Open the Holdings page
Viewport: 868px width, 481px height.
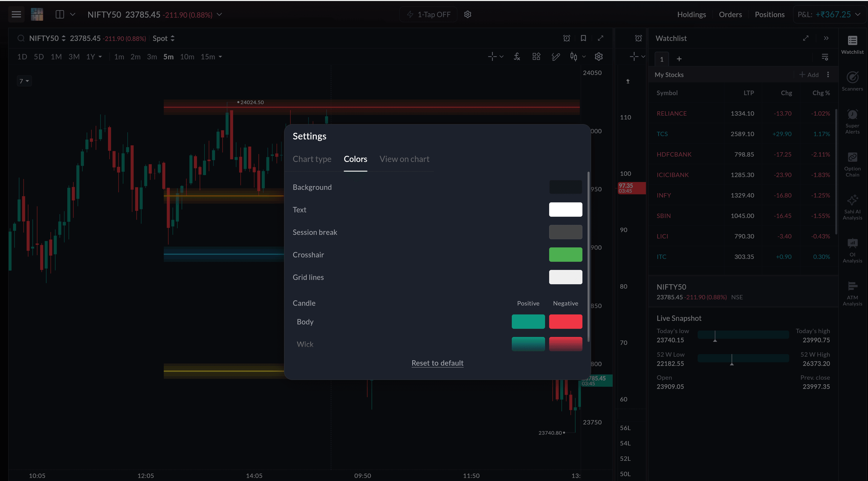[691, 15]
